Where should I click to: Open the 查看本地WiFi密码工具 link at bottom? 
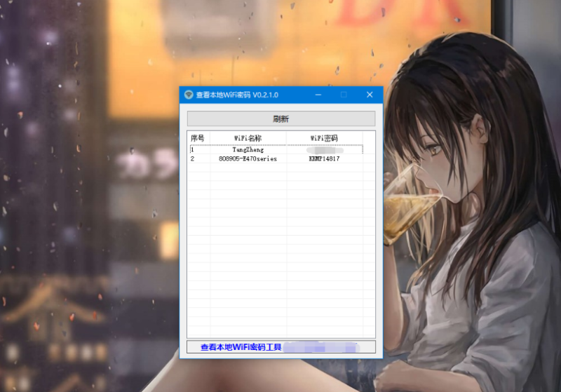coord(241,347)
